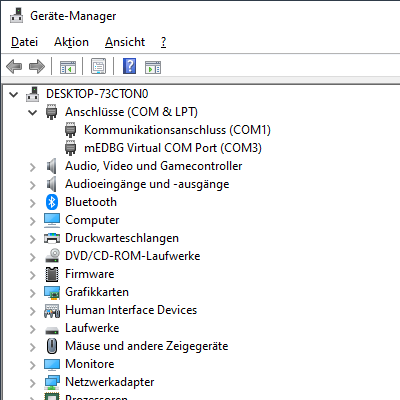Select the Bluetooth label
Screen dimensions: 400x400
[x=91, y=202]
